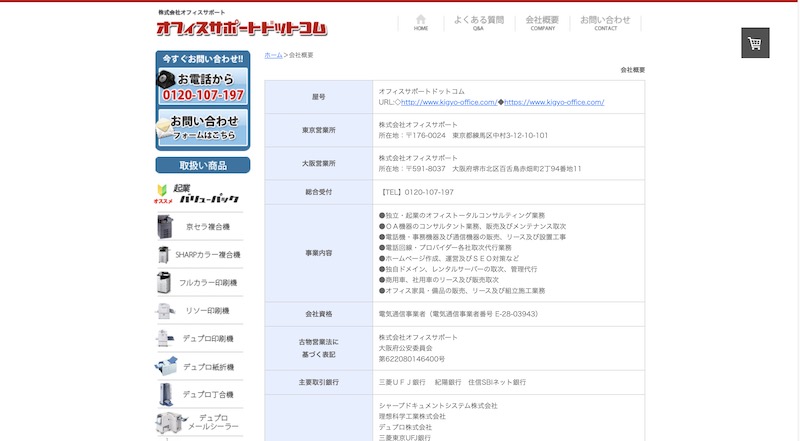Click フルカラー印刷機 text link
The image size is (800, 441).
(x=208, y=283)
